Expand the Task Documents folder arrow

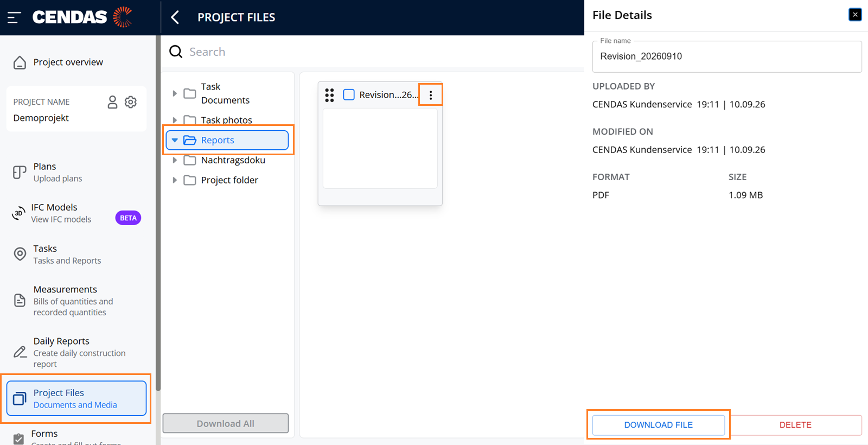(175, 93)
